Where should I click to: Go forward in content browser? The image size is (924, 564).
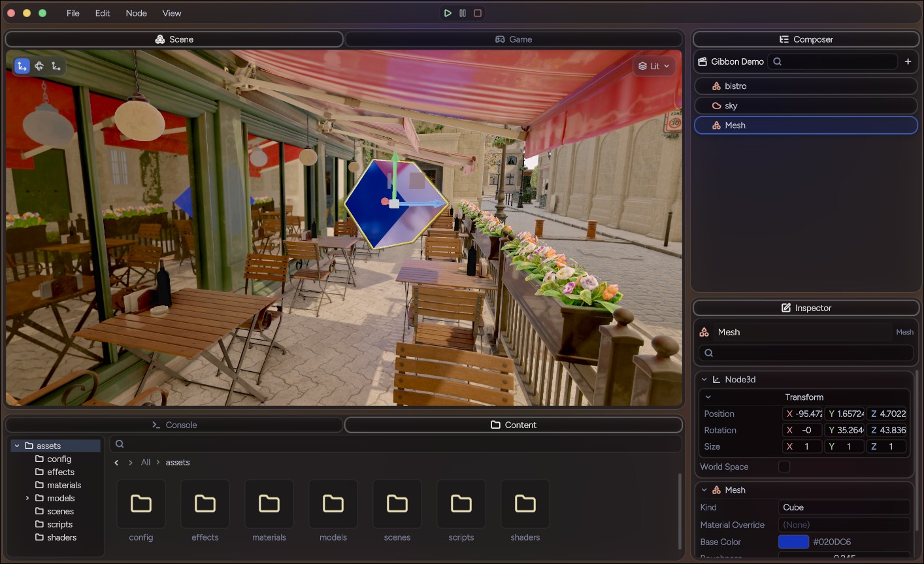pyautogui.click(x=131, y=463)
